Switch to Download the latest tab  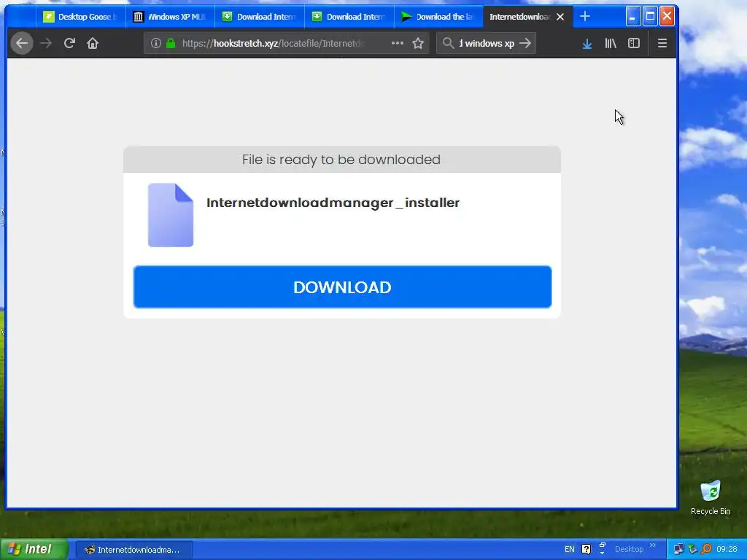coord(438,17)
